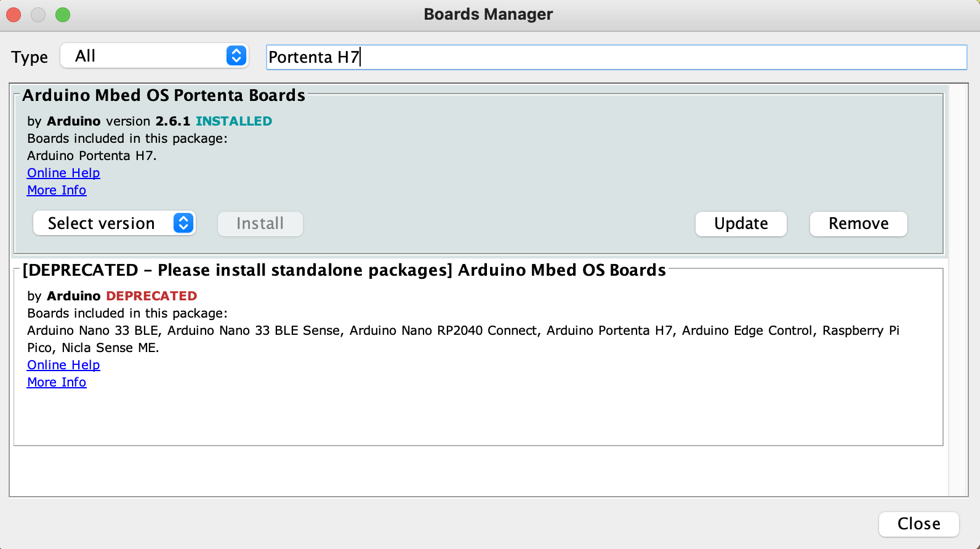Click the version 2.6.1 text
980x549 pixels.
(x=148, y=121)
